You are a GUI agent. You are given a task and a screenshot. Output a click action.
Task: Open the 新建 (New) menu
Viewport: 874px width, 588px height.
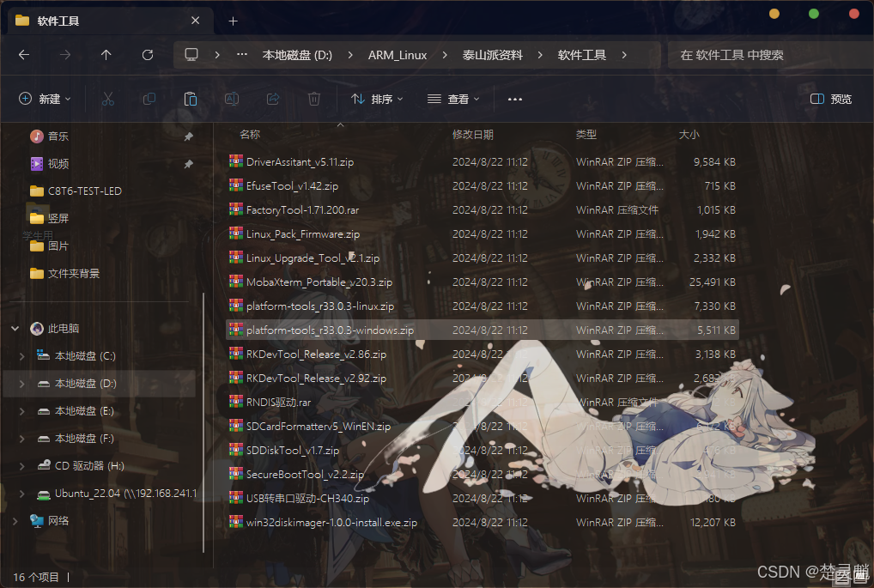point(45,100)
